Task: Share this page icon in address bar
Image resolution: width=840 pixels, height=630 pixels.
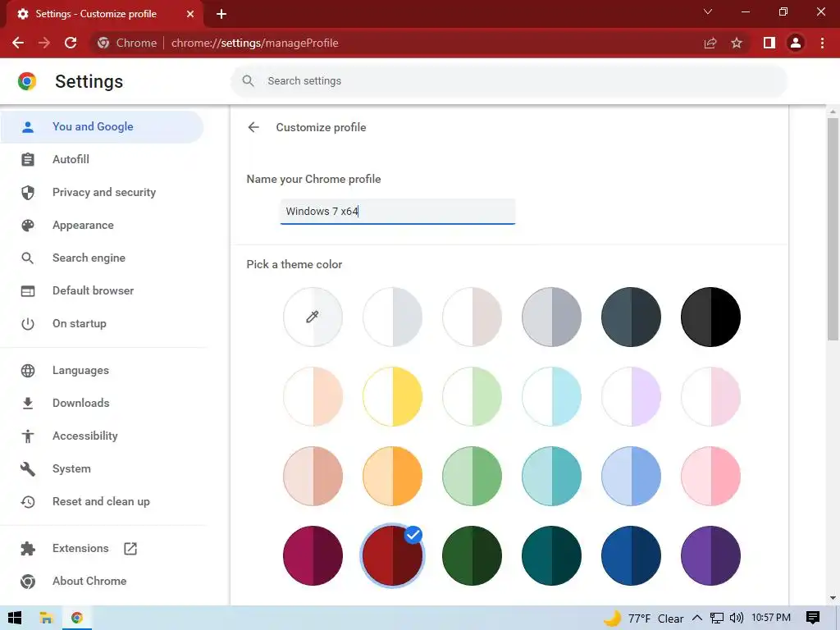Action: pyautogui.click(x=710, y=43)
